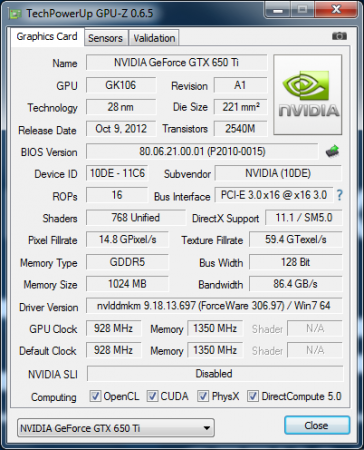Screen dimensions: 364x450
Task: Click the Bus Interface field PCI-E 3.0
Action: (274, 195)
